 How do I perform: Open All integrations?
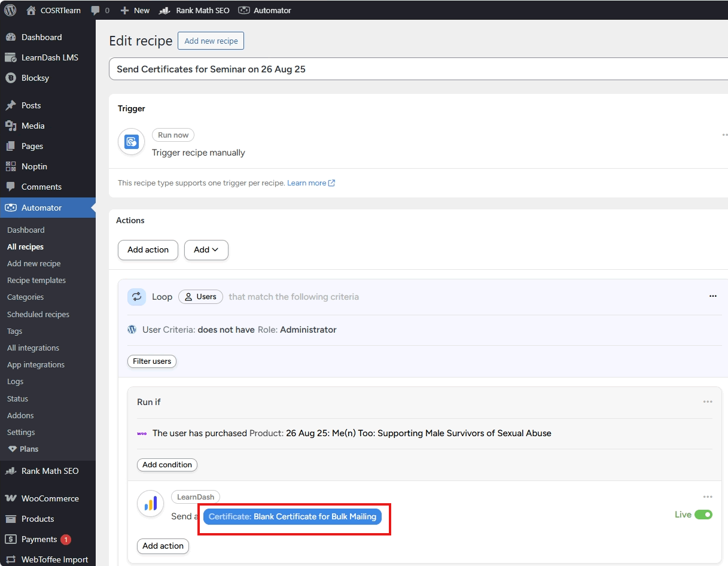[33, 348]
